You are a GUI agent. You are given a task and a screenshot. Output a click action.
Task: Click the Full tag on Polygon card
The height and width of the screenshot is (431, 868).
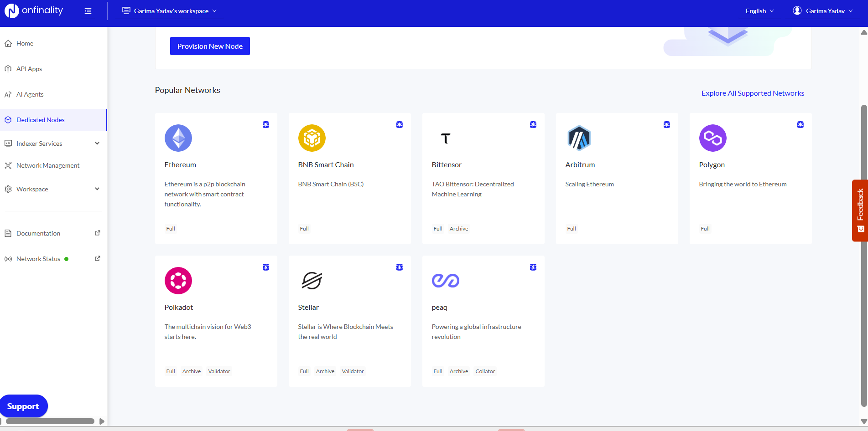[705, 229]
